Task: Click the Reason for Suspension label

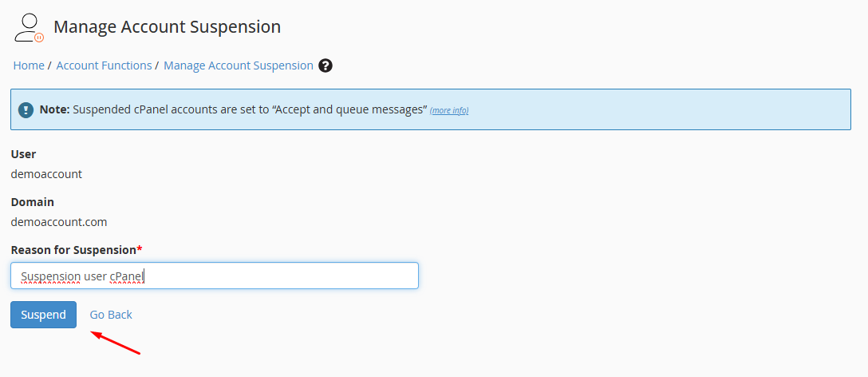Action: 73,250
